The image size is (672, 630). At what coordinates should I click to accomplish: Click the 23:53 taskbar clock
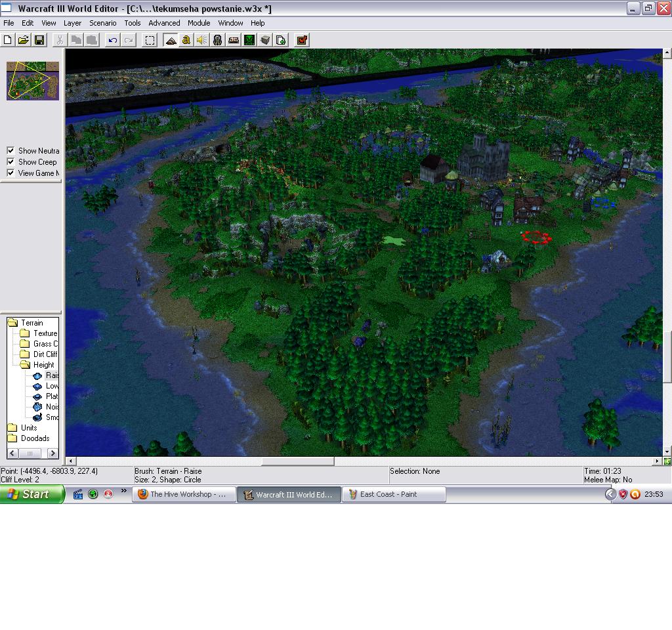[x=654, y=494]
